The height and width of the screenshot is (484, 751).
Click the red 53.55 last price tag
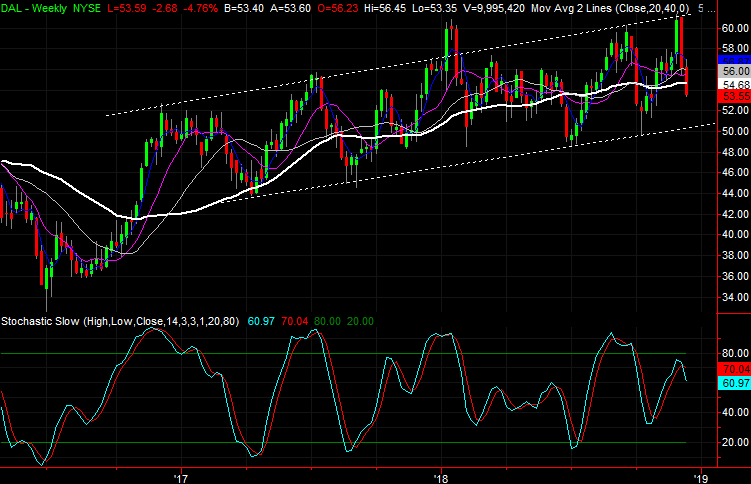pos(734,96)
